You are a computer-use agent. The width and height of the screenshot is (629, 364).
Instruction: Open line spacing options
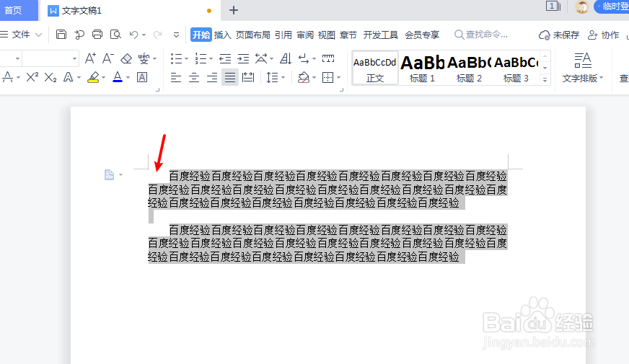pos(273,77)
